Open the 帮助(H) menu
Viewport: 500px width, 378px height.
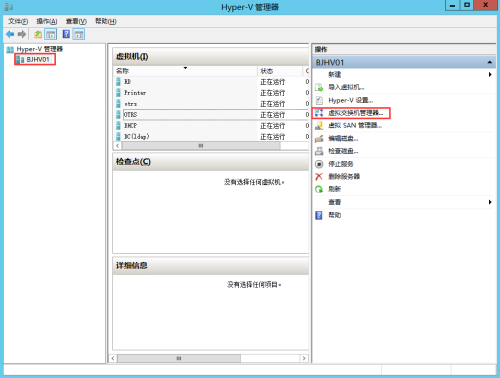click(105, 21)
